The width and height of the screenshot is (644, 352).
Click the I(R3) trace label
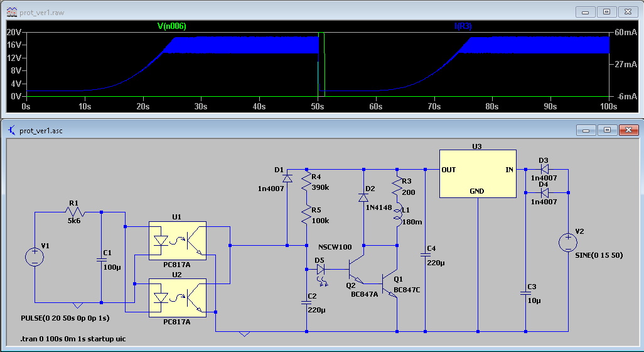464,26
